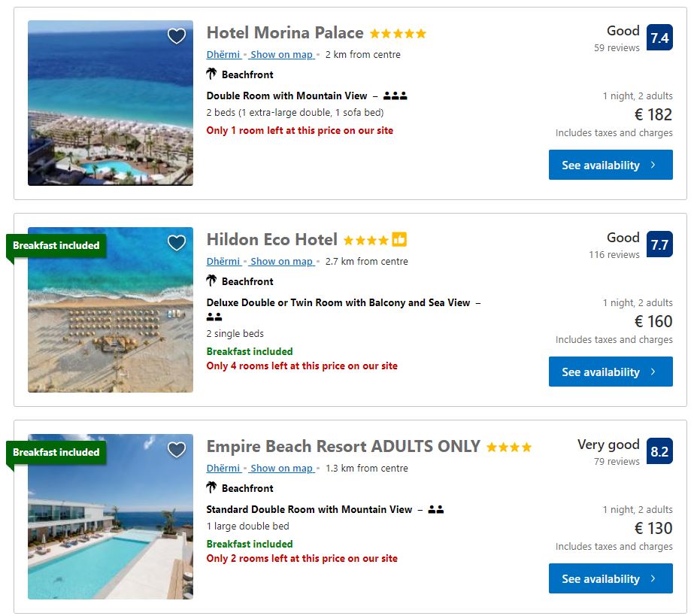
Task: Click thumbs-up preferred badge beside Hildon Eco Hotel
Action: point(399,240)
